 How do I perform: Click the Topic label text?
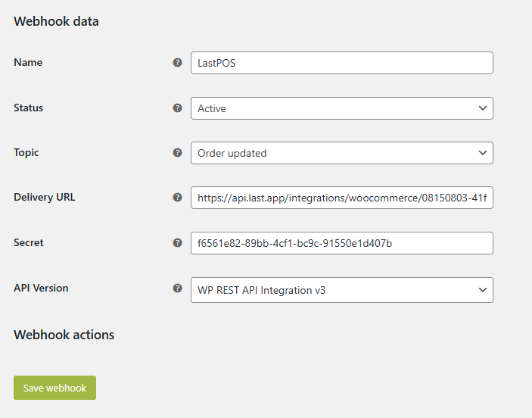[26, 153]
